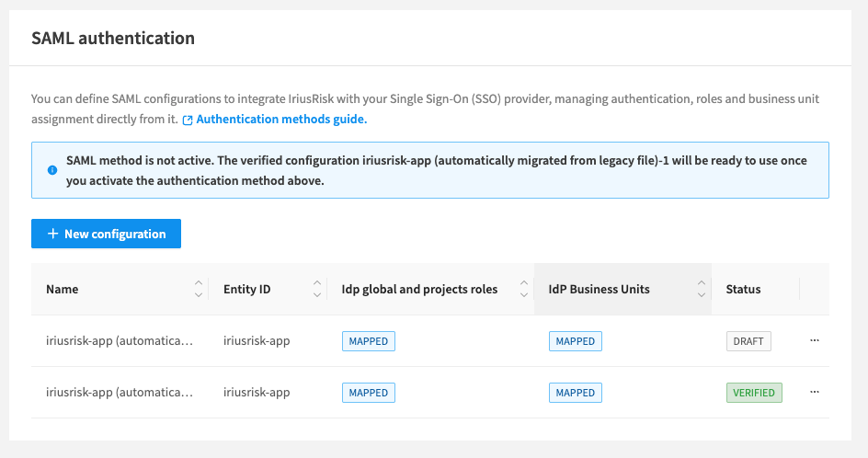Open the three-dot menu for the draft configuration
This screenshot has width=868, height=458.
(x=814, y=340)
